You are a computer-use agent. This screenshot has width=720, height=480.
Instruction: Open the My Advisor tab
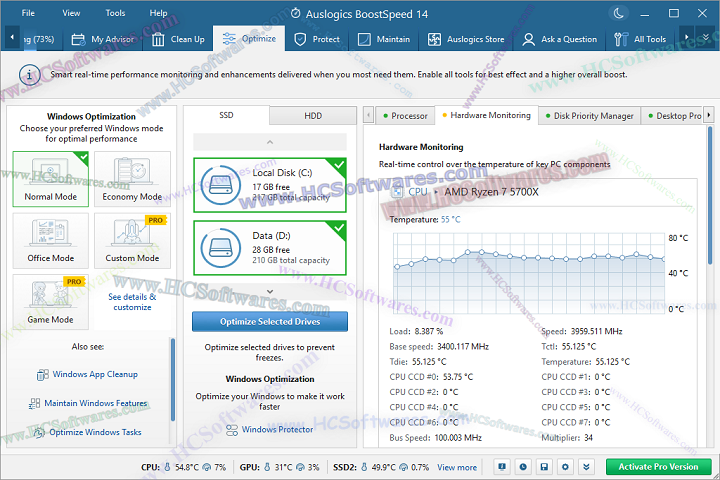tap(103, 40)
